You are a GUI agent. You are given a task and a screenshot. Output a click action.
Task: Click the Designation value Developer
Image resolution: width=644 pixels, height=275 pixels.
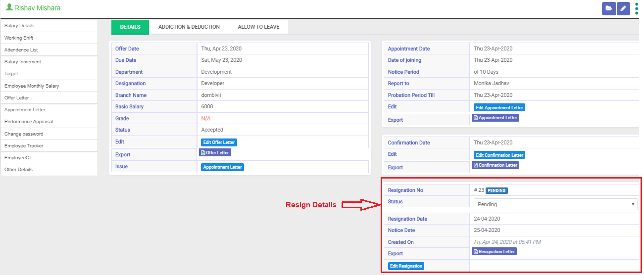[x=213, y=84]
